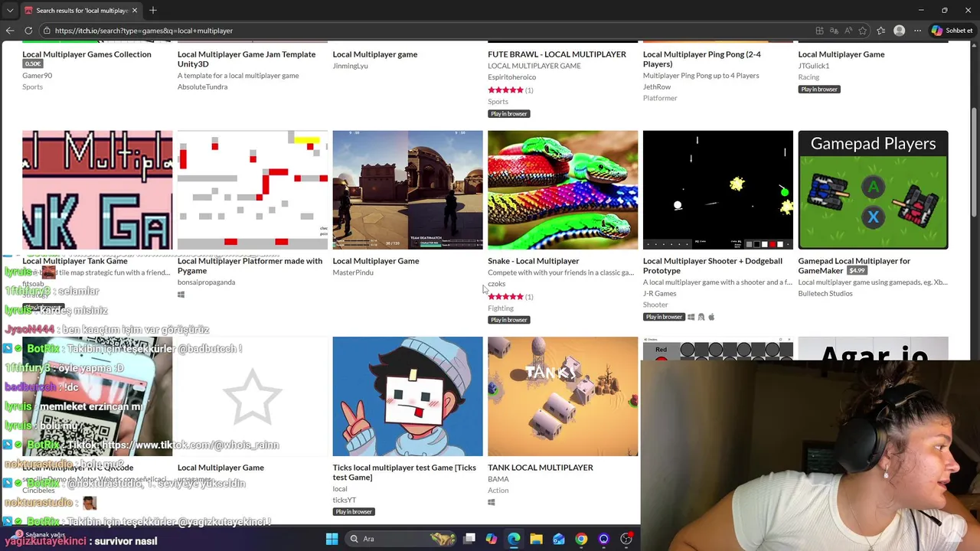The height and width of the screenshot is (551, 980).
Task: Visit author ticksYT's profile
Action: point(345,500)
